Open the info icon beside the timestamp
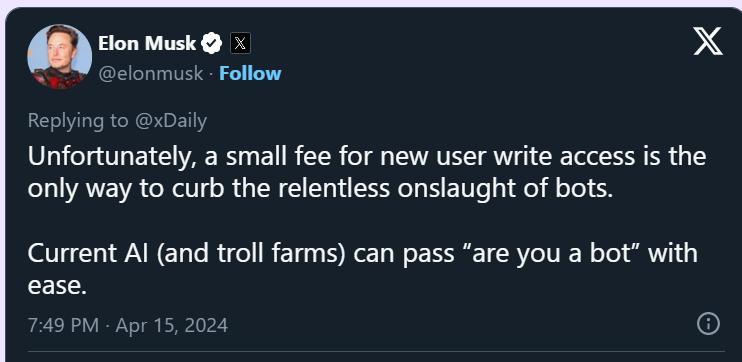The image size is (742, 362). pos(708,324)
